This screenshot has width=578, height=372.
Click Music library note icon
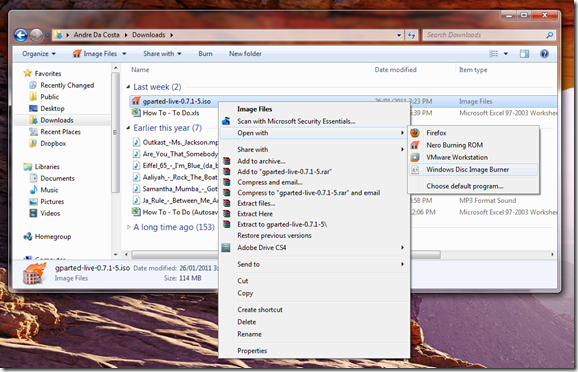coord(33,190)
